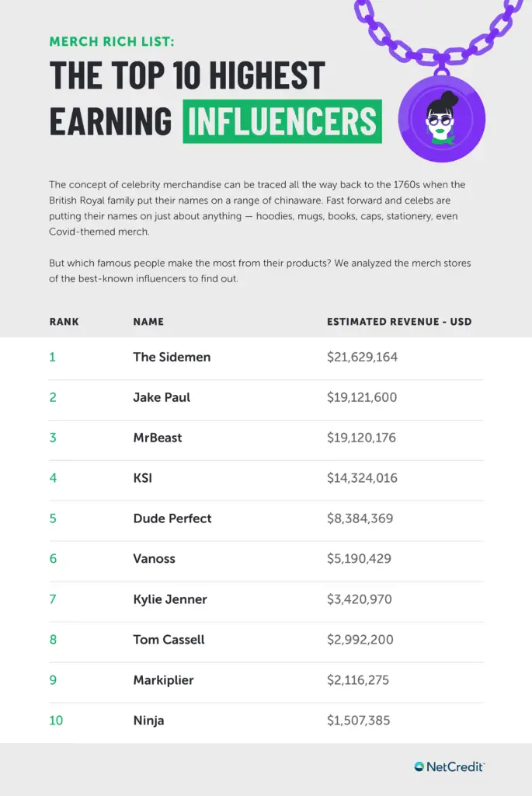The width and height of the screenshot is (532, 796).
Task: Click the purple chain graphic
Action: (440, 33)
